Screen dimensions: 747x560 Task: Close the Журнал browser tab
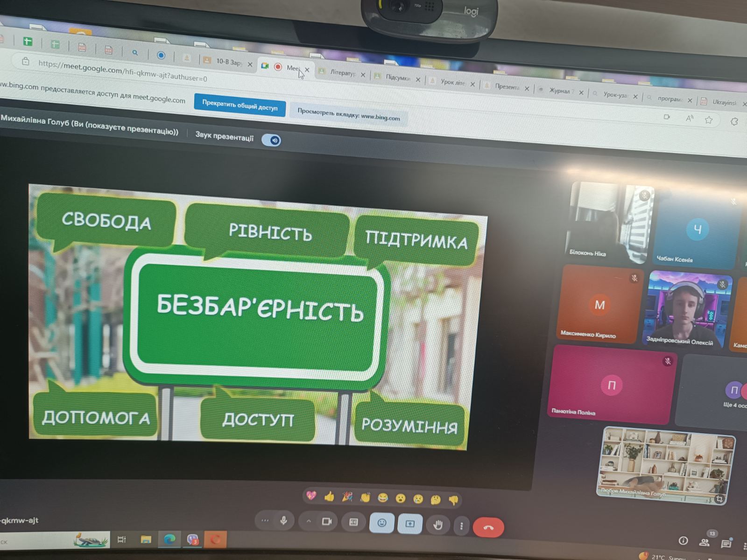point(581,92)
